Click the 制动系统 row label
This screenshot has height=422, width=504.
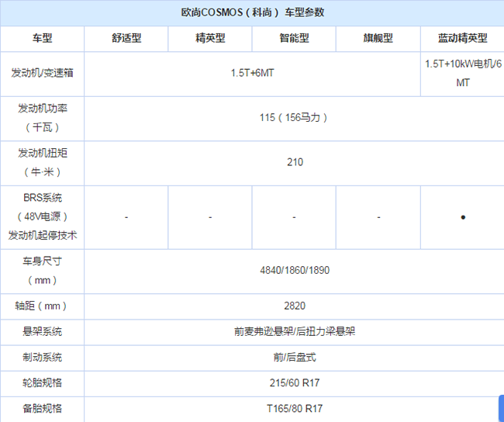[42, 358]
